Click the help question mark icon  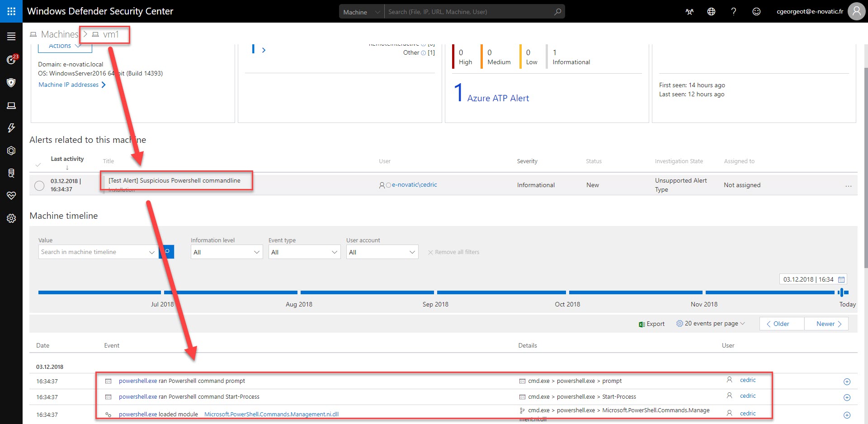[733, 12]
